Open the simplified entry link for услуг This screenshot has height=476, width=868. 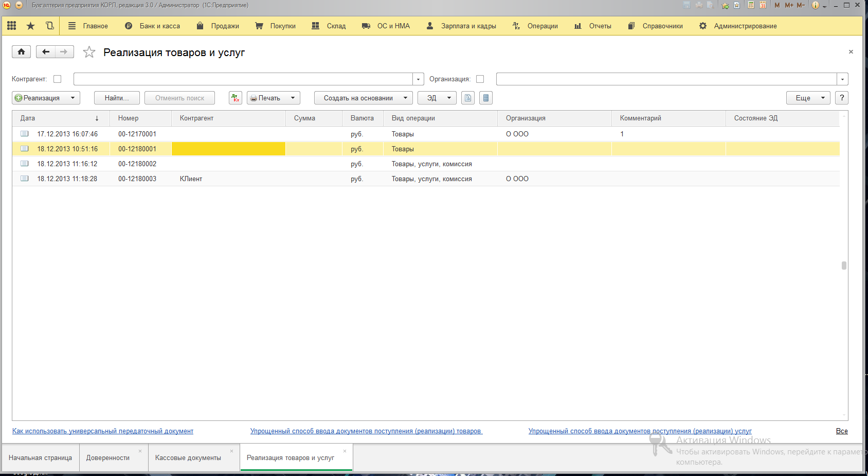pyautogui.click(x=640, y=431)
